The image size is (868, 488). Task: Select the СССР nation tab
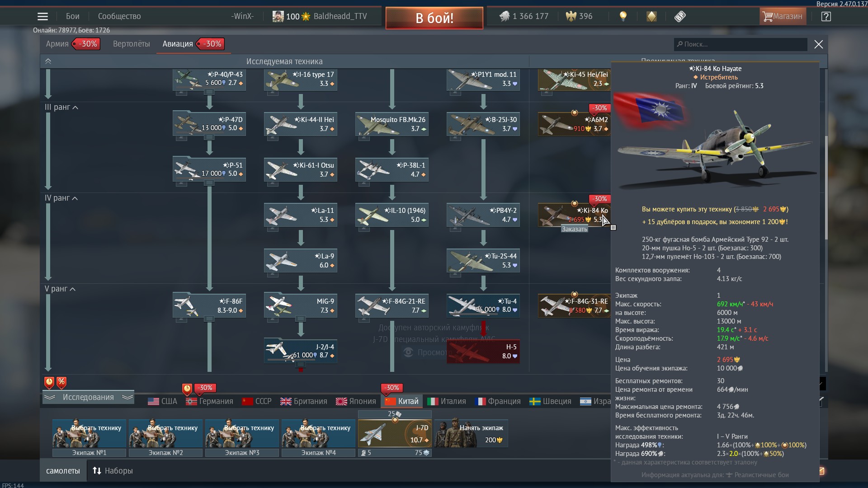(257, 401)
